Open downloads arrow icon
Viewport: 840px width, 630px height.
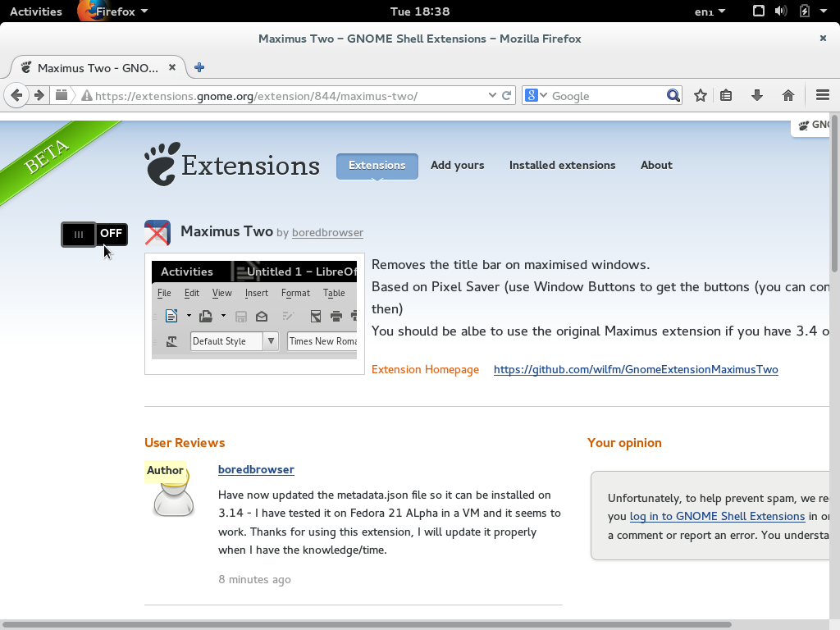pyautogui.click(x=756, y=95)
